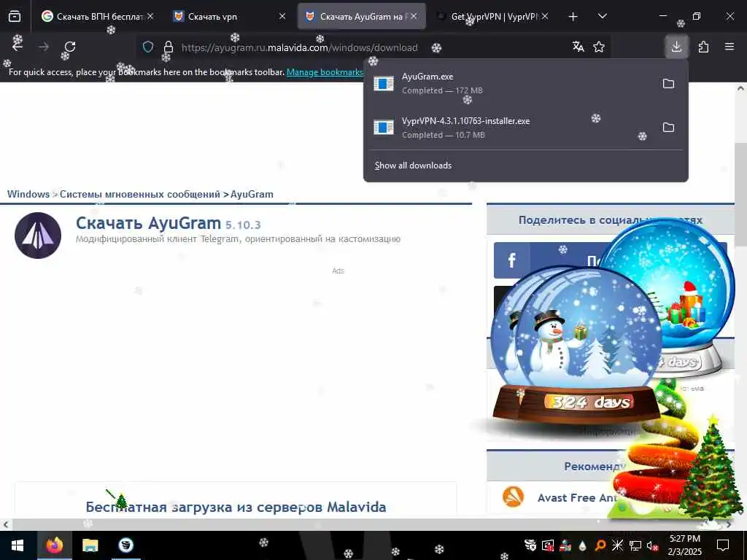This screenshot has width=747, height=560.
Task: Open the notification center icon
Action: pos(723,545)
